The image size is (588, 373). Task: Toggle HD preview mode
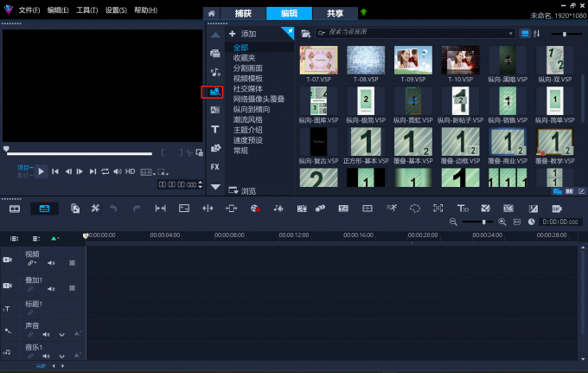click(130, 171)
